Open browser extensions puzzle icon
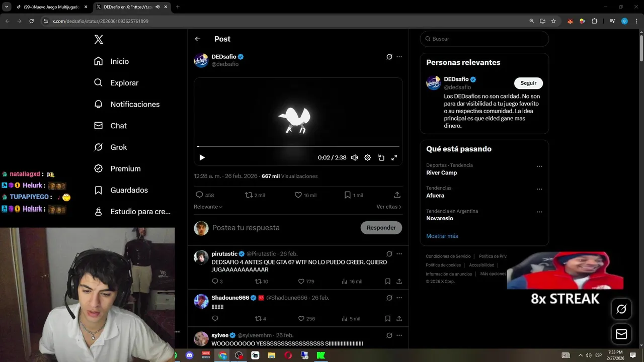The height and width of the screenshot is (362, 644). pos(595,21)
